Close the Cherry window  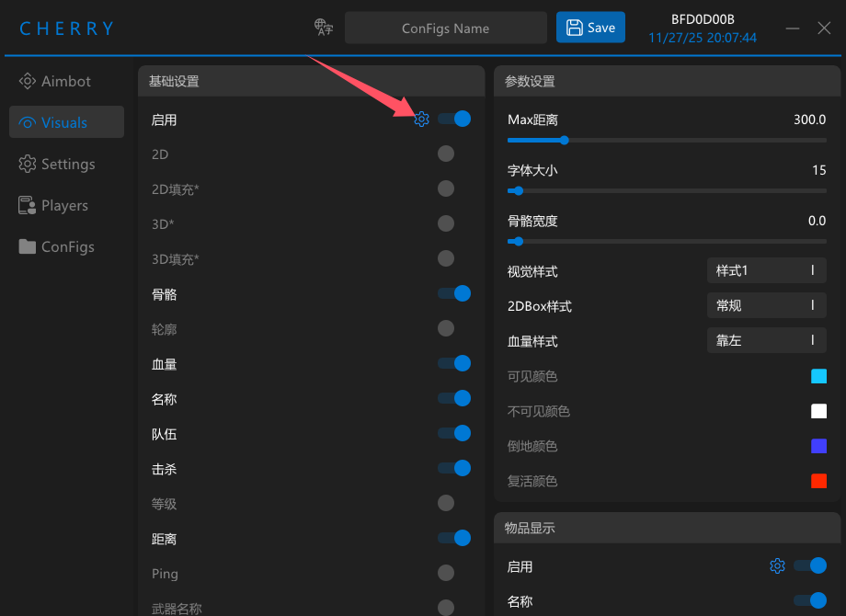[823, 29]
